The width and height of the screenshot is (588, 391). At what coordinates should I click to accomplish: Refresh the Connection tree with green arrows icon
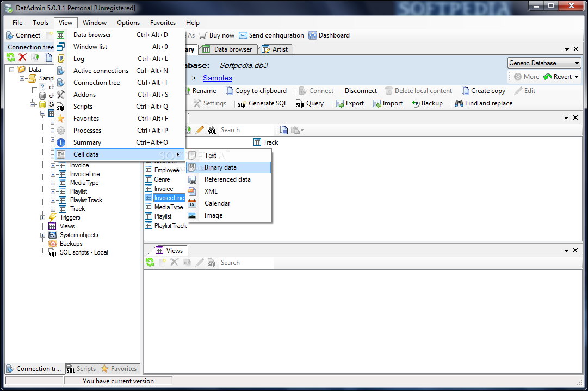coord(10,57)
